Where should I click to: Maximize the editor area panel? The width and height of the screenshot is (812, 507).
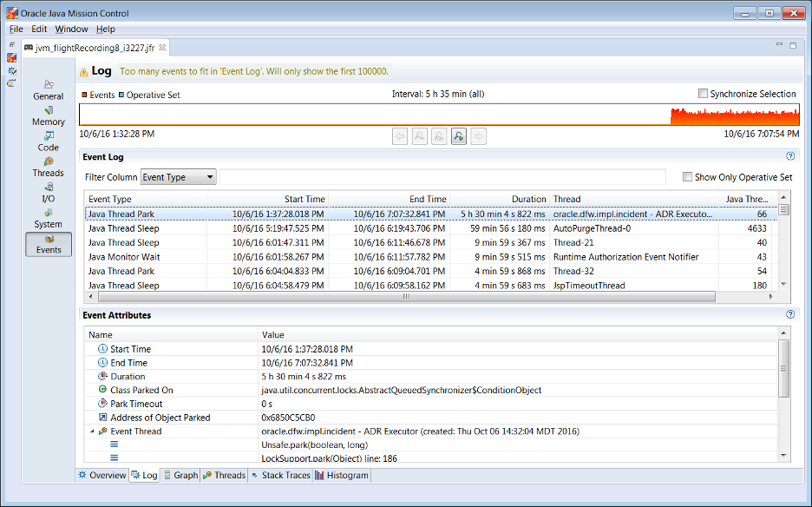click(793, 46)
